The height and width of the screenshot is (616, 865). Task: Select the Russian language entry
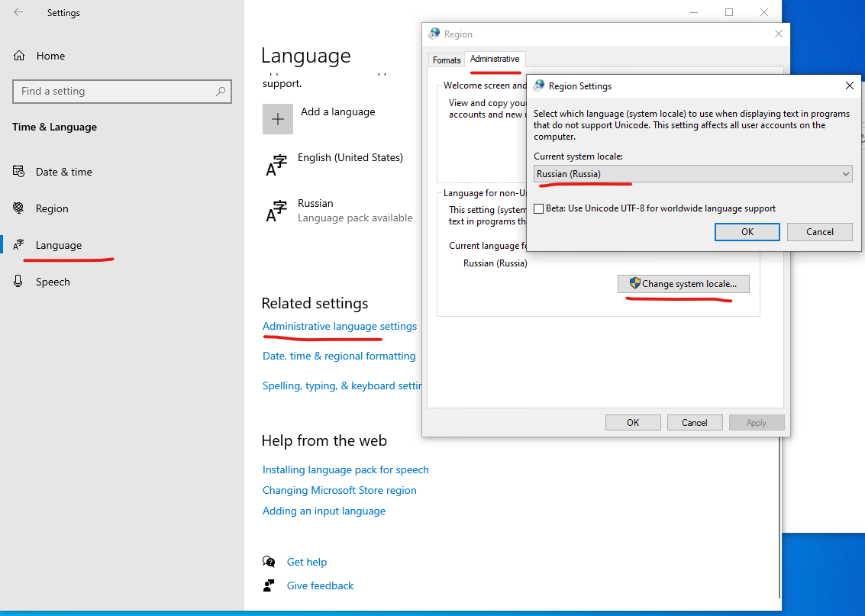coord(339,211)
